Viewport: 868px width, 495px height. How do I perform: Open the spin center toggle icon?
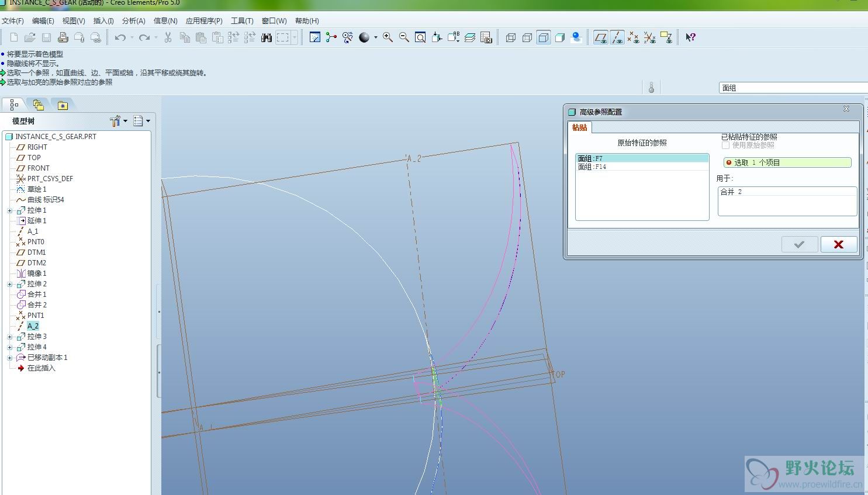[331, 37]
